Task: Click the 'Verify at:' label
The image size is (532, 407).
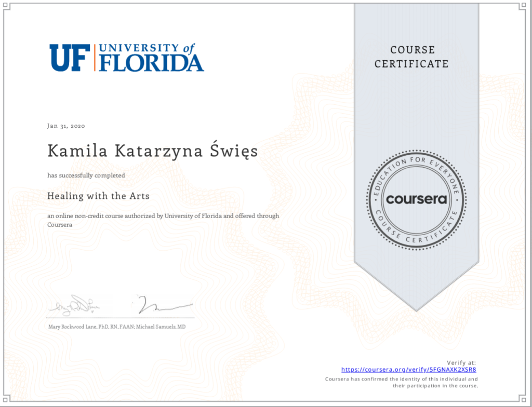Action: (x=461, y=362)
